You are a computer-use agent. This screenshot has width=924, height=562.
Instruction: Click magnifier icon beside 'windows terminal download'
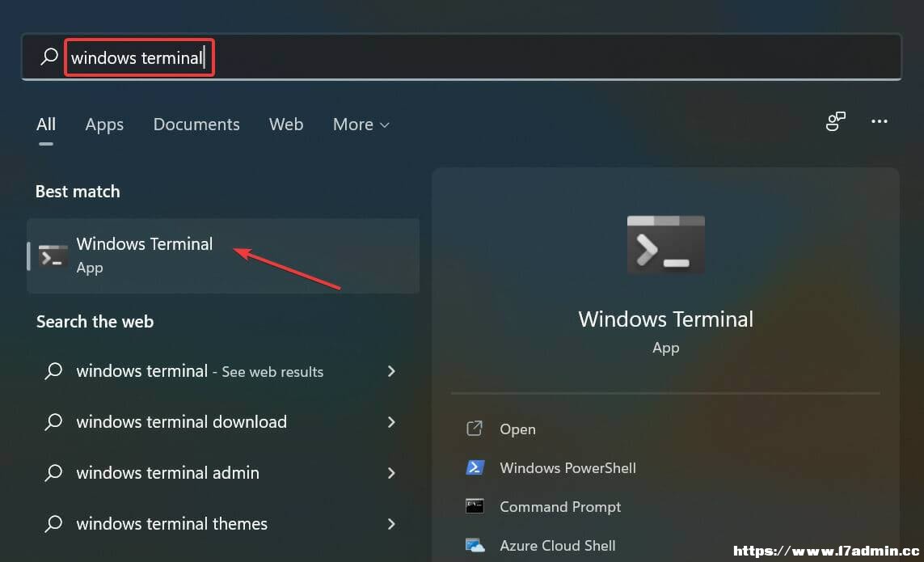click(53, 421)
